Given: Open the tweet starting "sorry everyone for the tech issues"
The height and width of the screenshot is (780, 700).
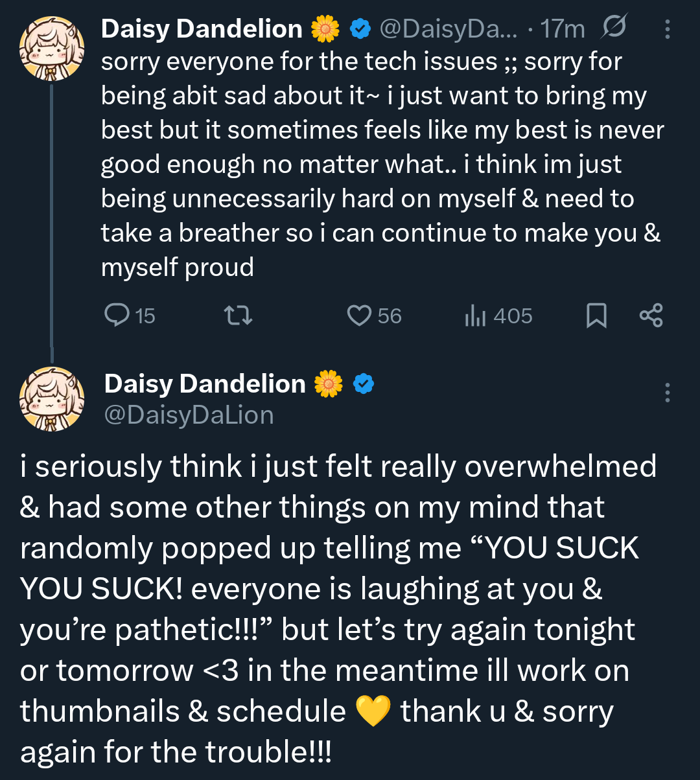Looking at the screenshot, I should (382, 164).
